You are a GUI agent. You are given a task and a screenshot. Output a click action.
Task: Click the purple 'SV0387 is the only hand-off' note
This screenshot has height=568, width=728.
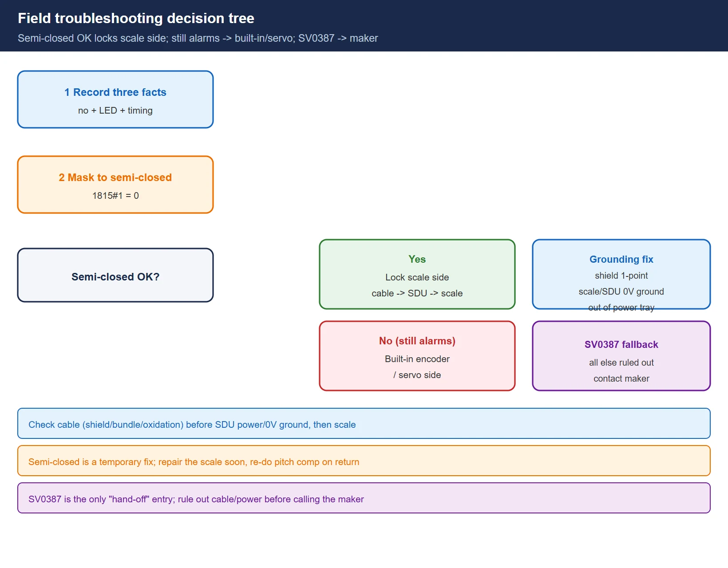(x=364, y=498)
